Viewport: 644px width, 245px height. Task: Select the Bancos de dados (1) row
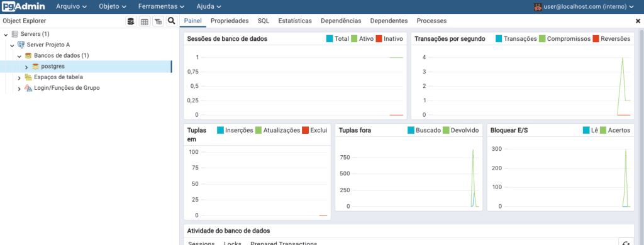[86, 55]
